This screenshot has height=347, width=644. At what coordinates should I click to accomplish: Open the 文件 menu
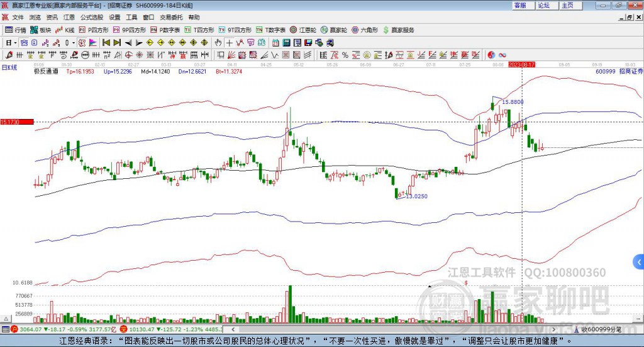pyautogui.click(x=18, y=17)
